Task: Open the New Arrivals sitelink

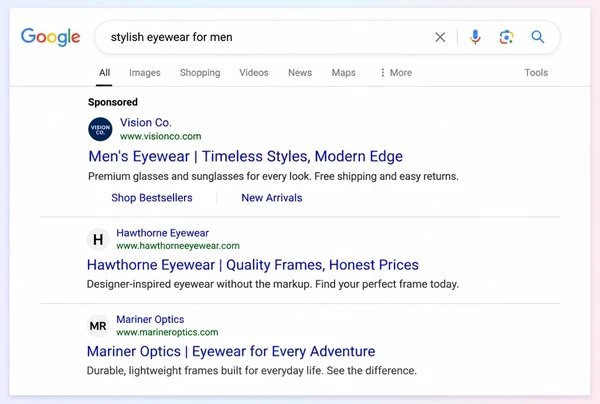Action: [272, 198]
